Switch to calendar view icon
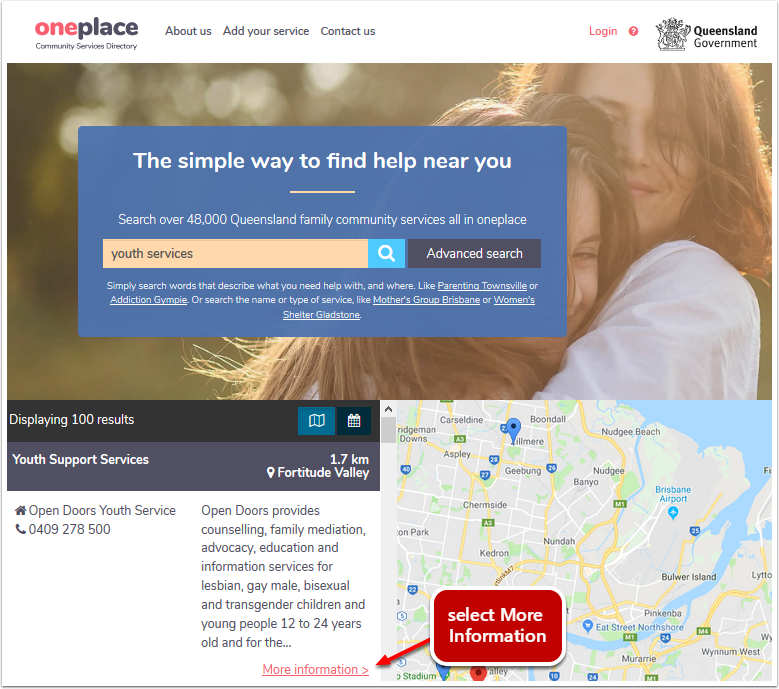Screen dimensions: 779x689 [x=354, y=421]
